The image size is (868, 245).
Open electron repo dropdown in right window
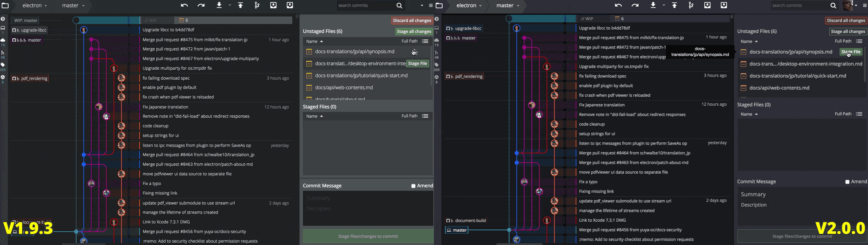(469, 5)
